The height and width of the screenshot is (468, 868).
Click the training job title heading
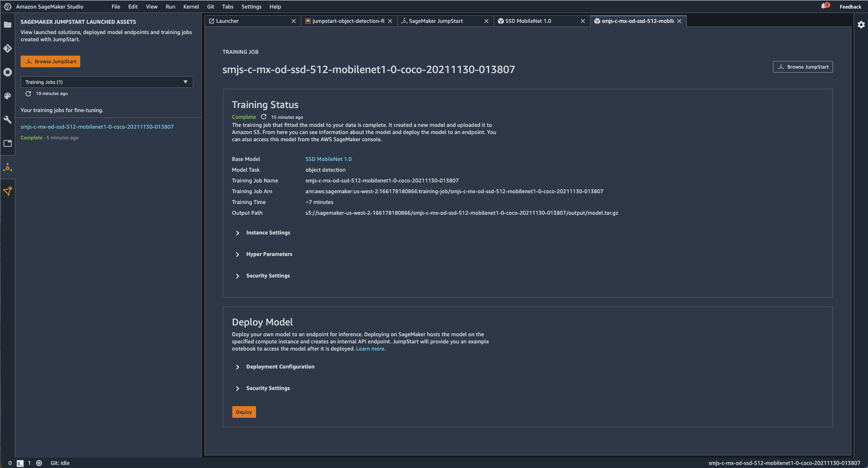point(369,69)
